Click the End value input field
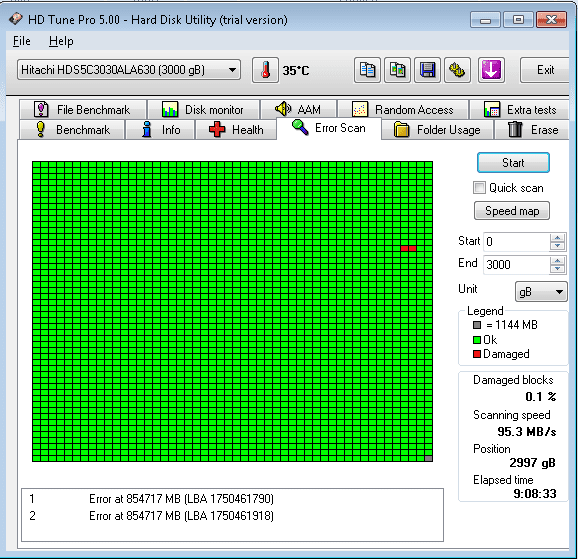Image resolution: width=578 pixels, height=559 pixels. pyautogui.click(x=516, y=264)
